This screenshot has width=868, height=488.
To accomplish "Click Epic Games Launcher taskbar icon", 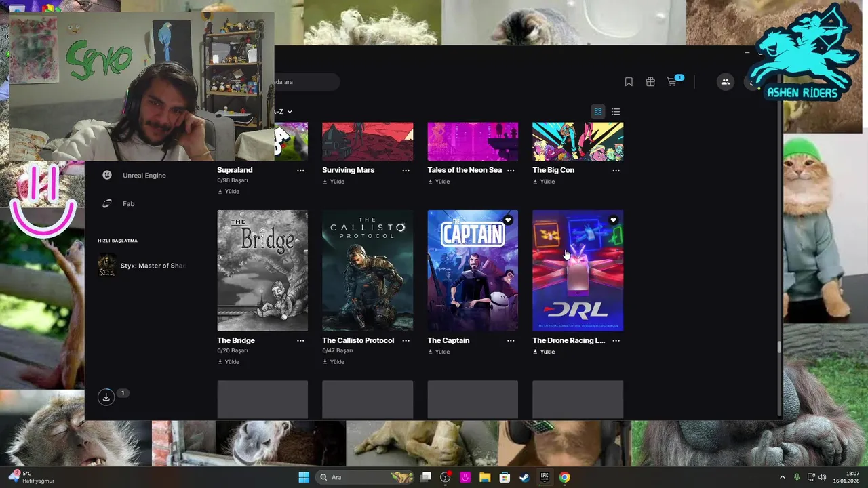I will tap(544, 477).
